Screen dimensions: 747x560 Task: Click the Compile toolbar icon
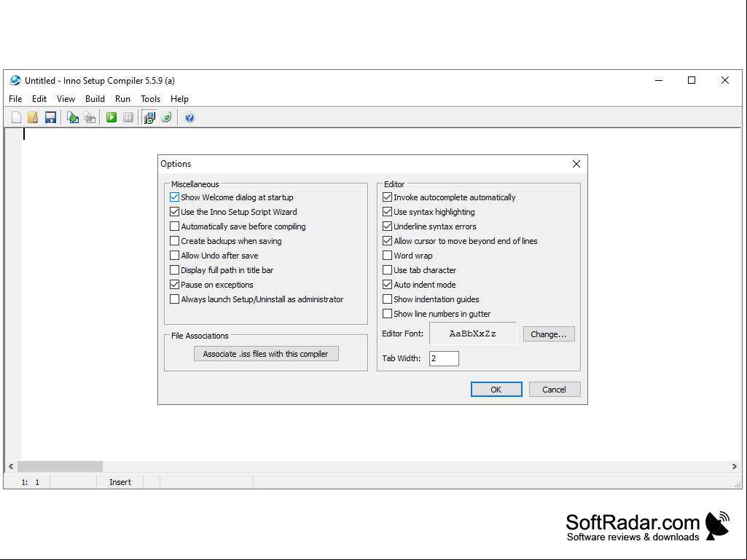(x=73, y=118)
